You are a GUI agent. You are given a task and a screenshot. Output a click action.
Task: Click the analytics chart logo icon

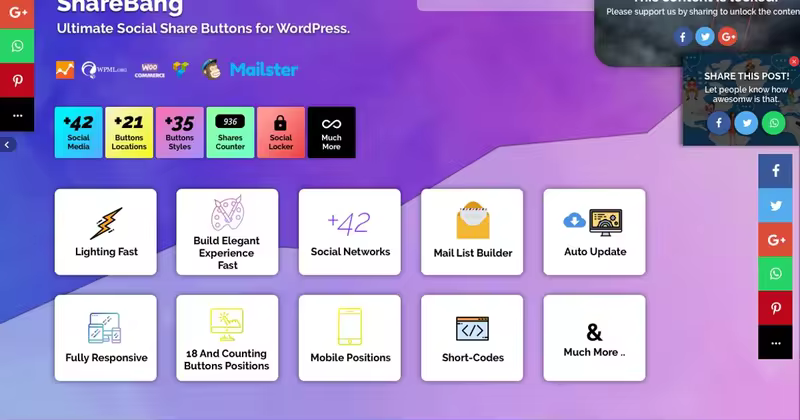[x=65, y=69]
